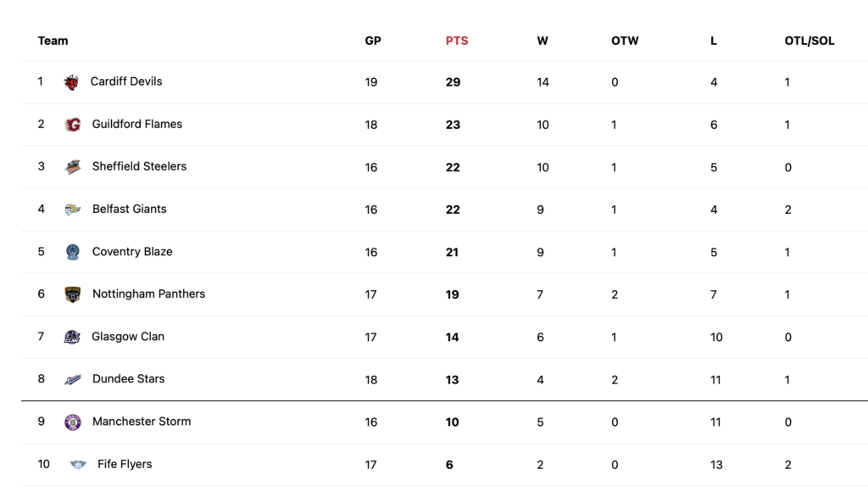868x492 pixels.
Task: Open the Manchester Storm crest icon
Action: pos(73,422)
